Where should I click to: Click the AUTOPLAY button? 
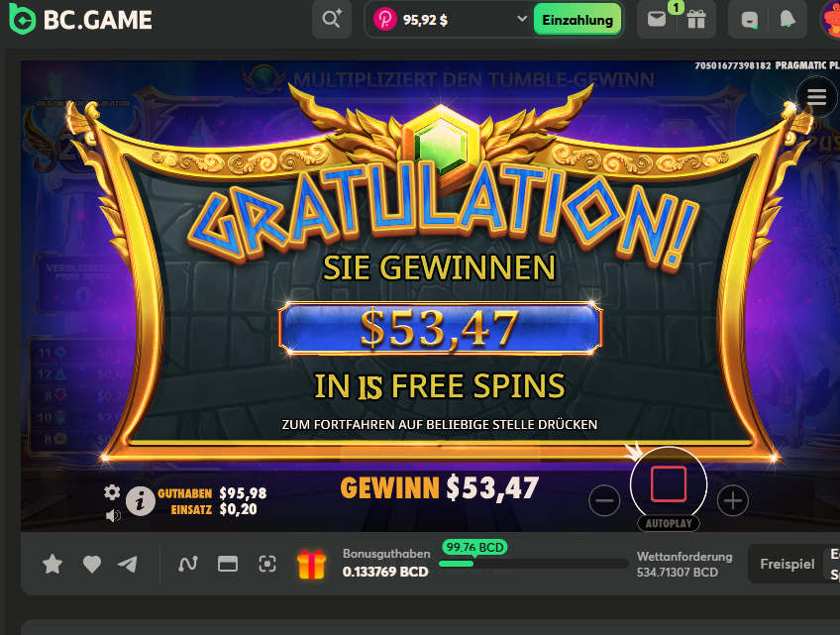pos(669,523)
